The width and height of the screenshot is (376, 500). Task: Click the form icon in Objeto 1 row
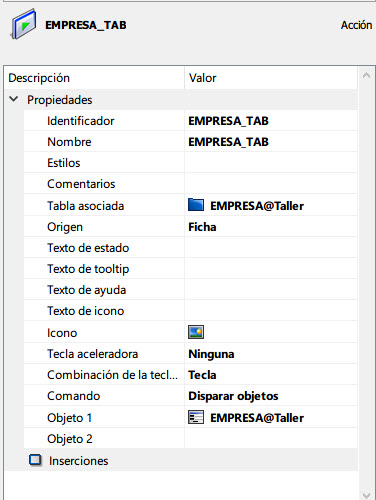coord(196,417)
